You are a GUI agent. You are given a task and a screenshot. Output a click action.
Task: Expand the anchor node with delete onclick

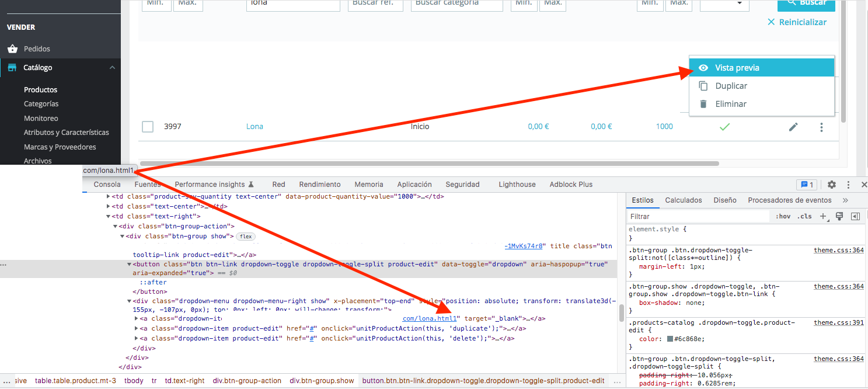(x=136, y=338)
